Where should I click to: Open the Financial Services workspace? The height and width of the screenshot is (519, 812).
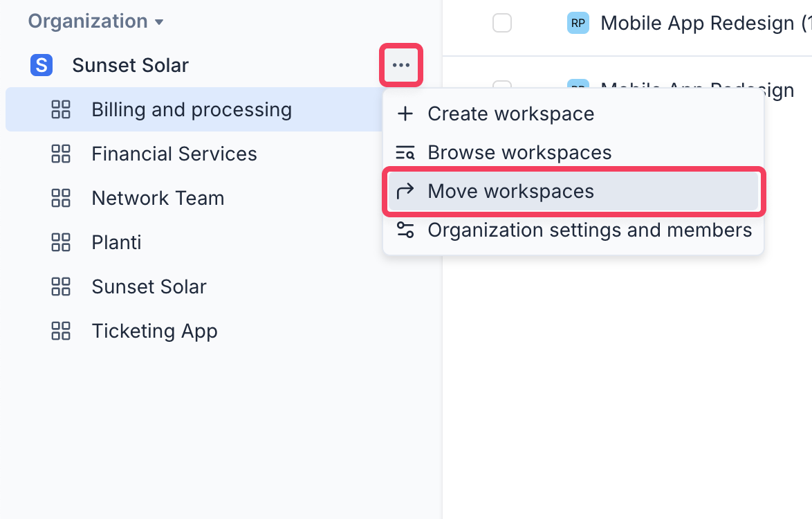[x=174, y=154]
